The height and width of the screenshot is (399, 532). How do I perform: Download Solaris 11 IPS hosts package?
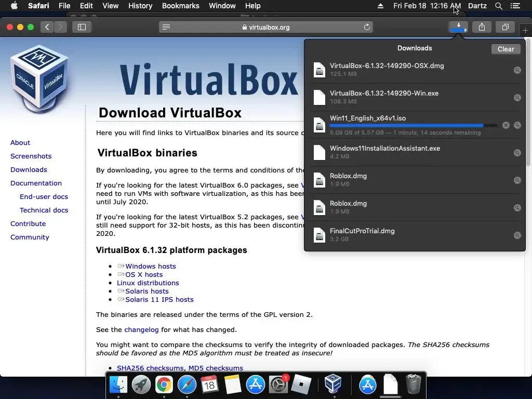pos(159,300)
